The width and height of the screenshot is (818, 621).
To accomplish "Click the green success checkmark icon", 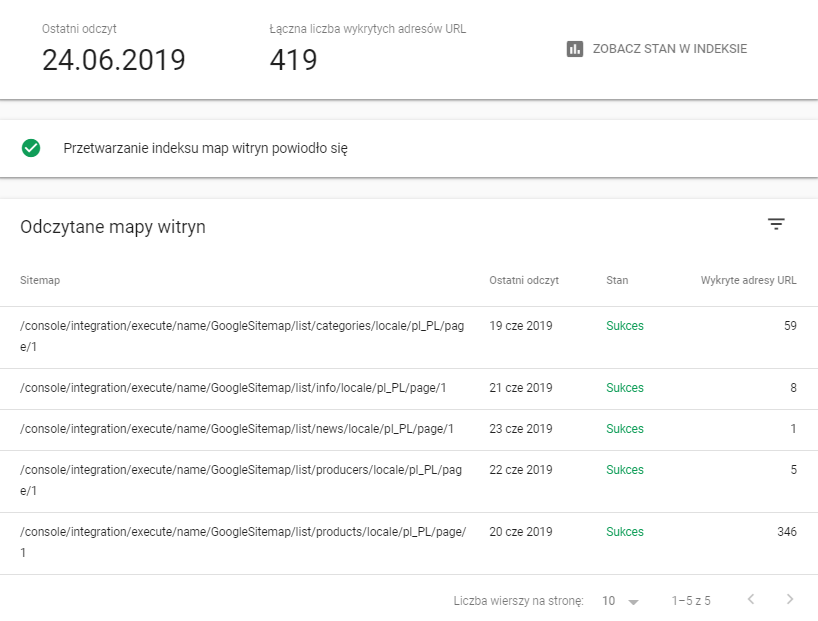I will (31, 148).
